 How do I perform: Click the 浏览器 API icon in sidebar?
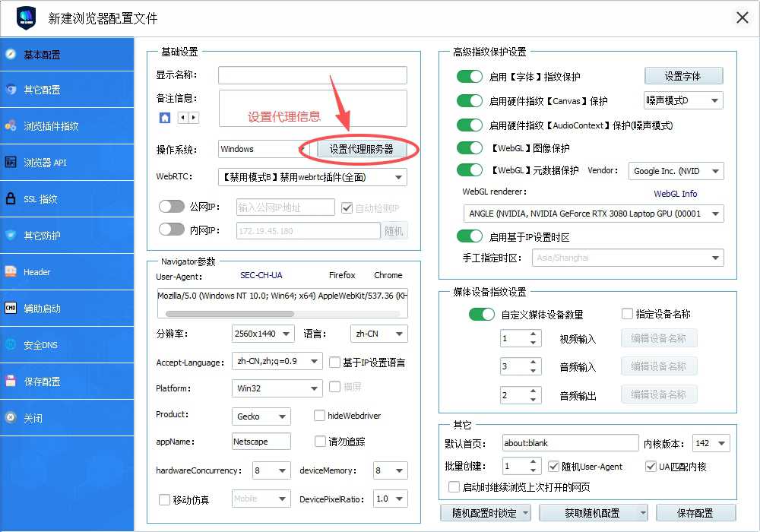pyautogui.click(x=11, y=162)
